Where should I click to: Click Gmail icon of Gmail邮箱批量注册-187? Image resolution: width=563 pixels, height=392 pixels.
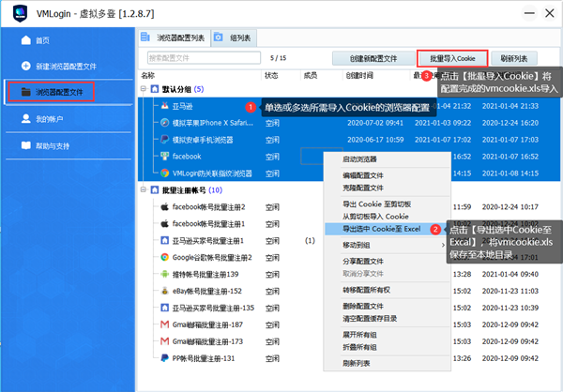point(164,324)
